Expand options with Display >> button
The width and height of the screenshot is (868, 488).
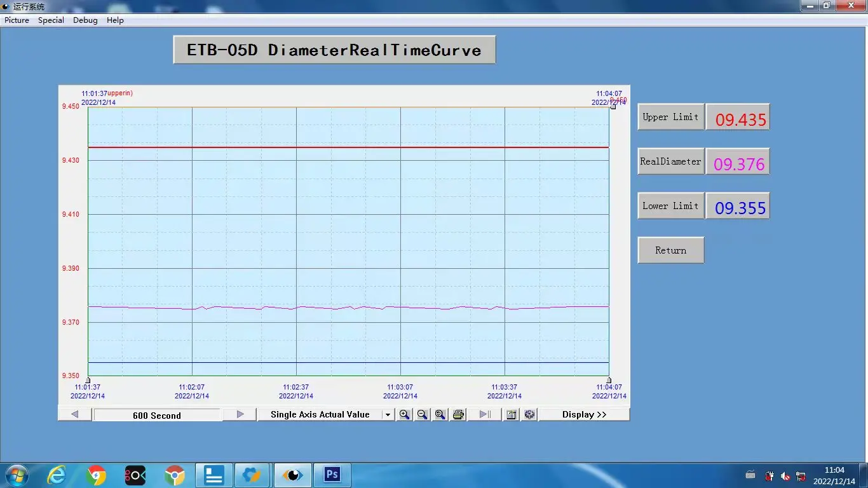click(584, 414)
